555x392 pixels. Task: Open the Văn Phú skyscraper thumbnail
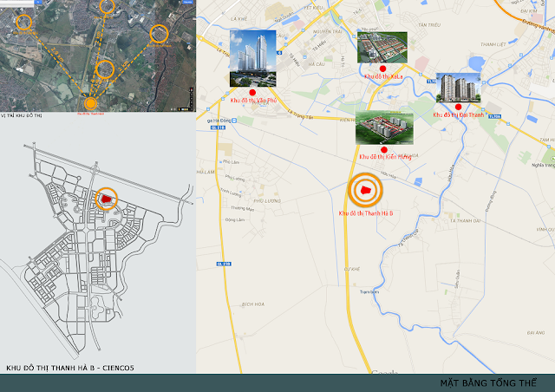point(252,58)
